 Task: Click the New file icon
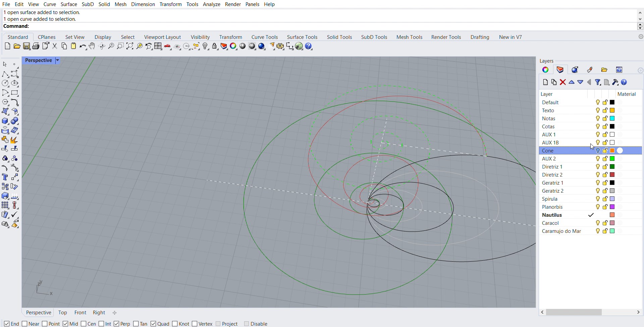click(7, 46)
